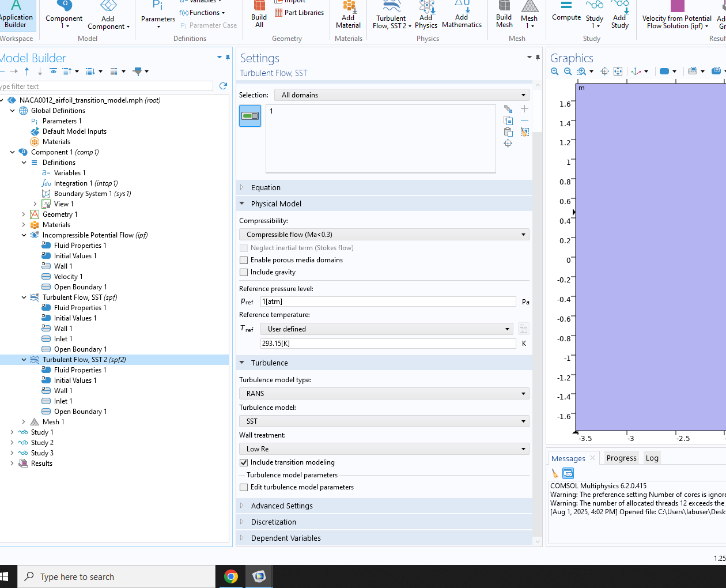Click the reference pressure level input field
This screenshot has width=726, height=588.
[388, 301]
